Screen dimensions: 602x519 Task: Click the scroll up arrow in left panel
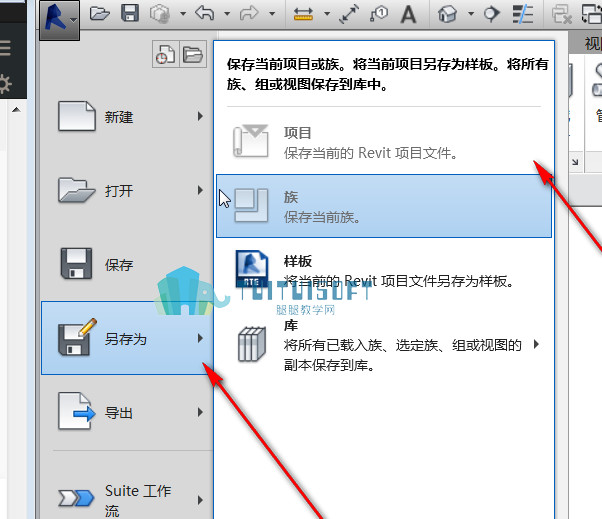coord(16,110)
